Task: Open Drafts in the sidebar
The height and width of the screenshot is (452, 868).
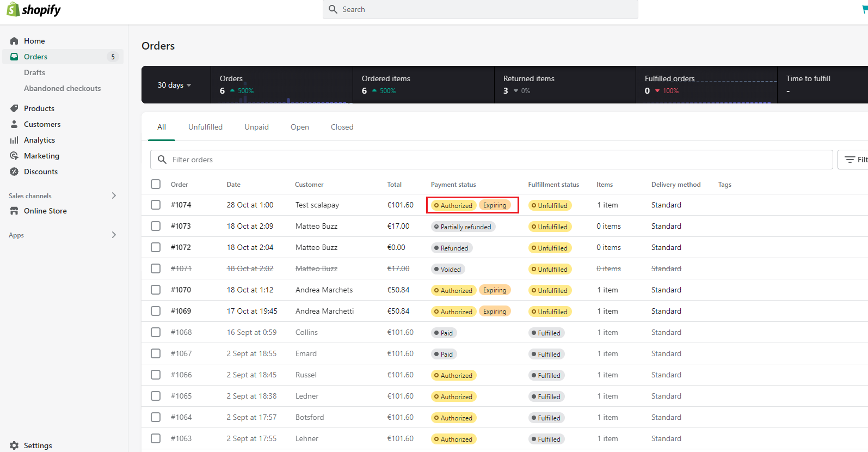Action: coord(34,72)
